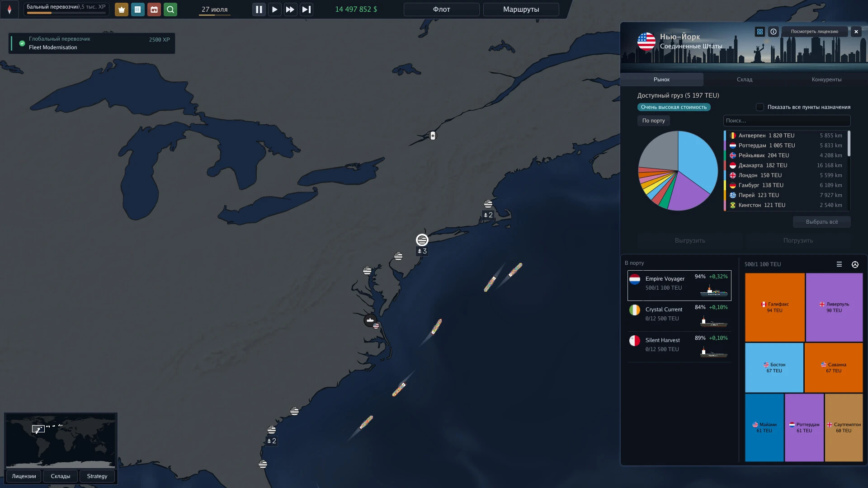The width and height of the screenshot is (868, 488).
Task: Open the Маршруты menu
Action: 521,9
